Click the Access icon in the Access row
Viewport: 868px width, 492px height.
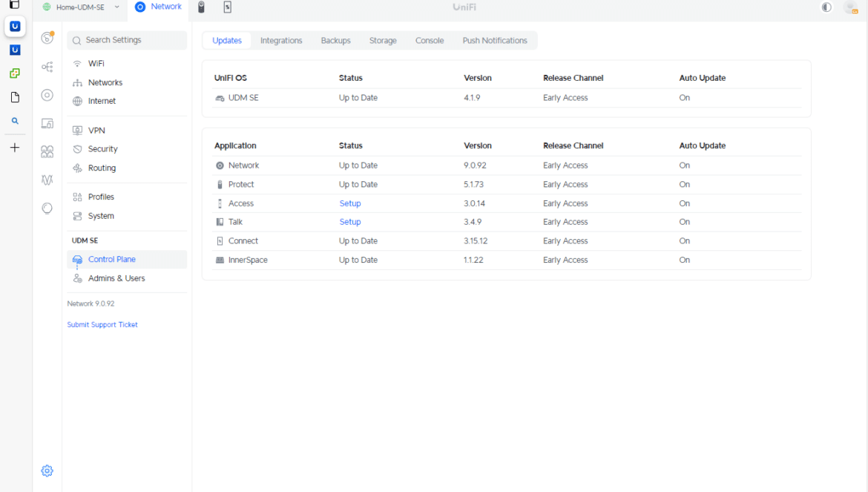220,203
